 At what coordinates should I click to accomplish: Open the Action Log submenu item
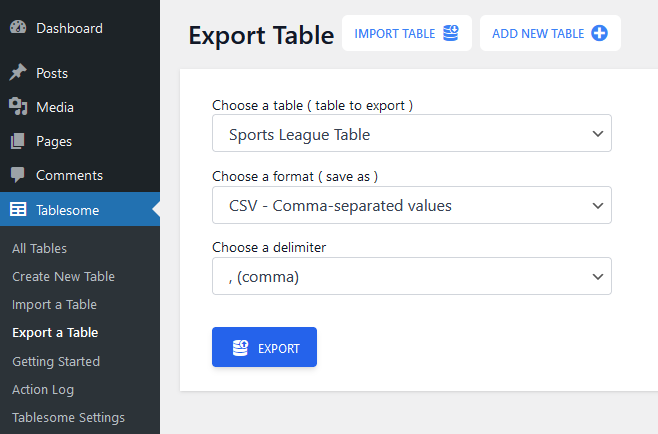click(x=43, y=390)
